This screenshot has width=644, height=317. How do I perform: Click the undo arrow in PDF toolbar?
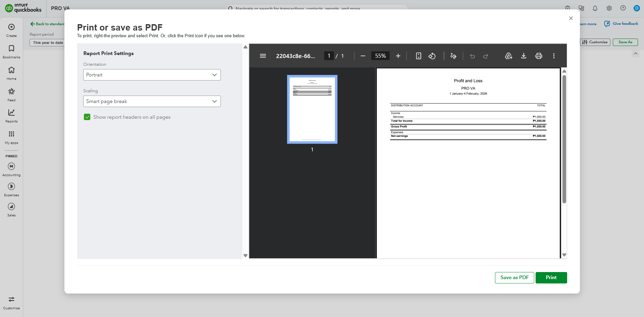[x=472, y=56]
